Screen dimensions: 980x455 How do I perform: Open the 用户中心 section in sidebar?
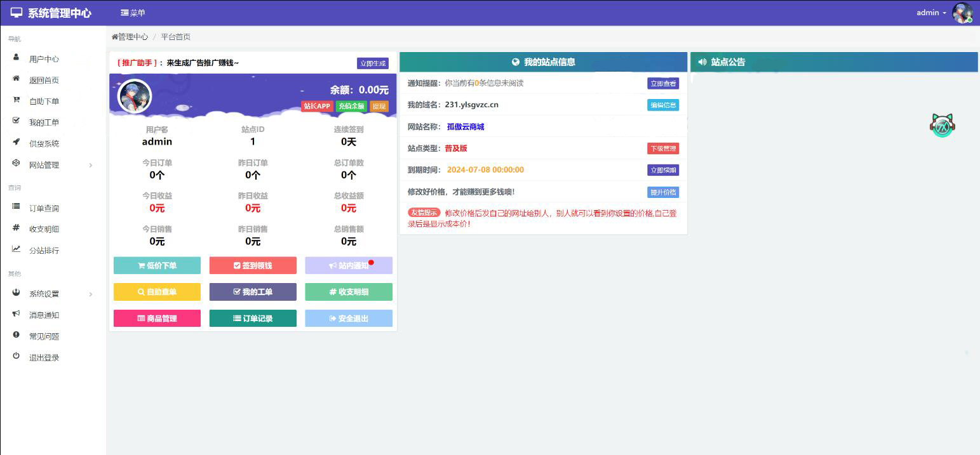44,58
